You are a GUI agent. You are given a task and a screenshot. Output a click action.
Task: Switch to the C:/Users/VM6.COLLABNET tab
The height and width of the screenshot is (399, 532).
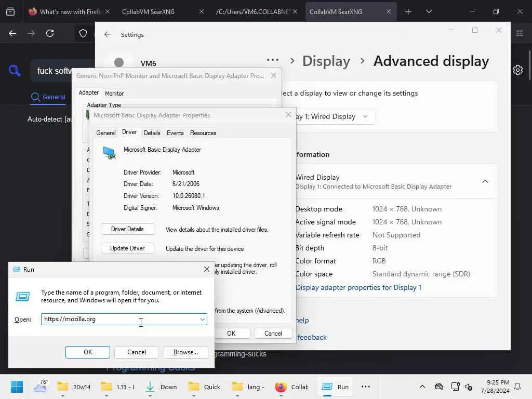(x=256, y=11)
